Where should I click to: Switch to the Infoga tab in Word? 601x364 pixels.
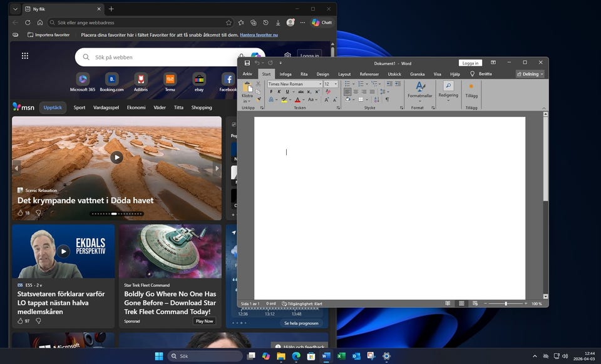point(285,74)
